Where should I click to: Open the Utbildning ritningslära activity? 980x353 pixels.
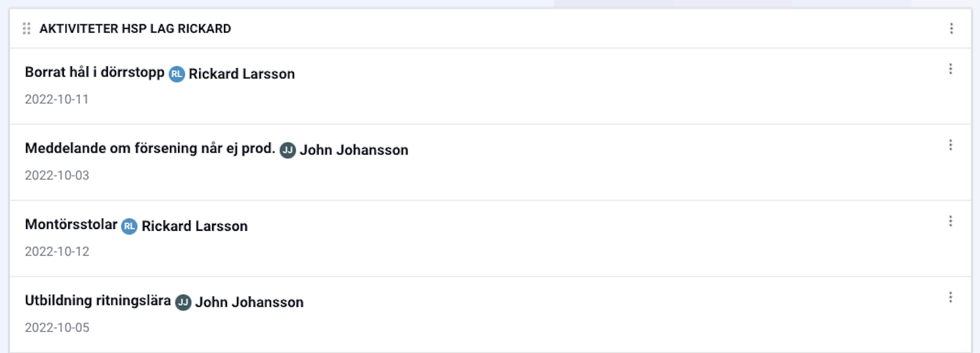[x=98, y=301]
